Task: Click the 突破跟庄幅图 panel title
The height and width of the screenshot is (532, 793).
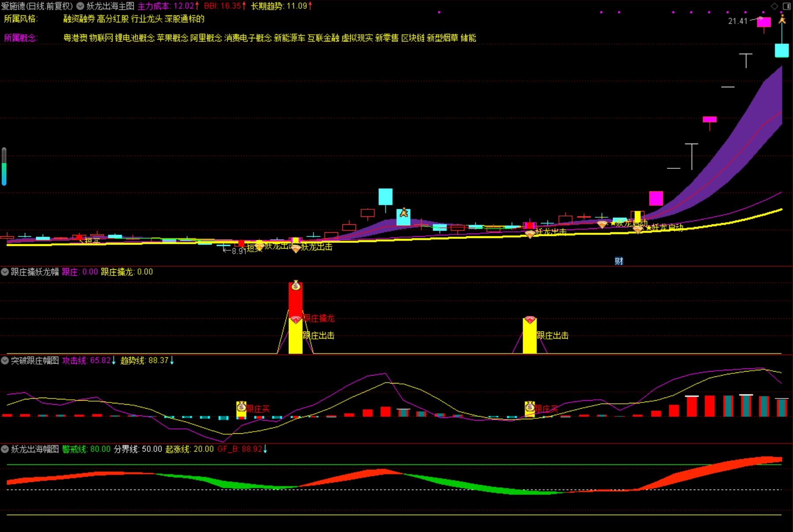Action: (35, 361)
